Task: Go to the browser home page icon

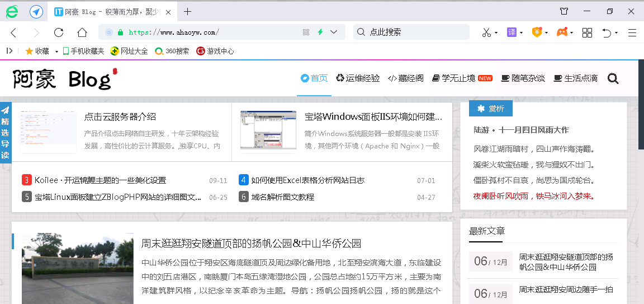Action: tap(82, 32)
